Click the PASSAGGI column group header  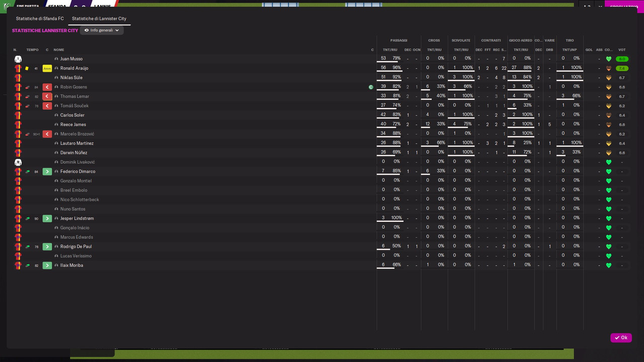[x=399, y=40]
